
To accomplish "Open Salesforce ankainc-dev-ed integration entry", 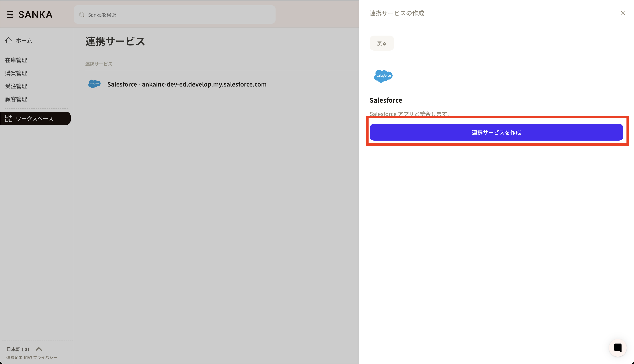I will pos(187,84).
